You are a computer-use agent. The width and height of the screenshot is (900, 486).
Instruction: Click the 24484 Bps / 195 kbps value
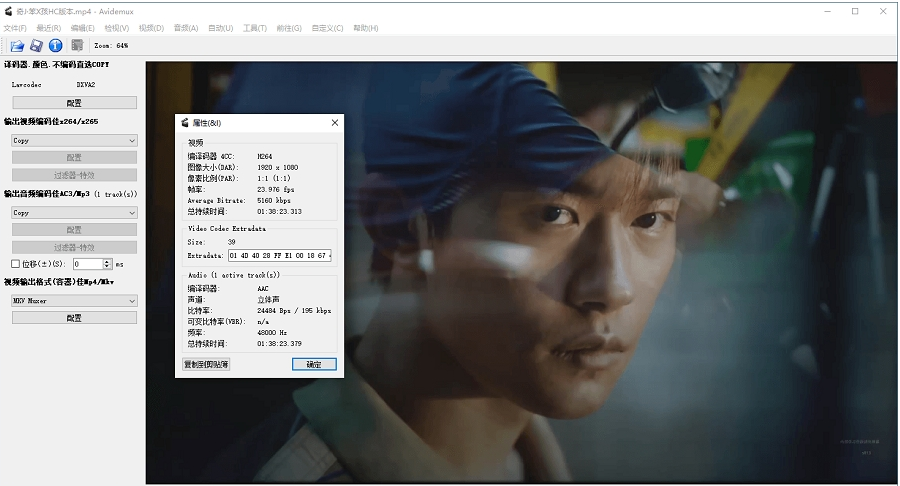pyautogui.click(x=294, y=310)
